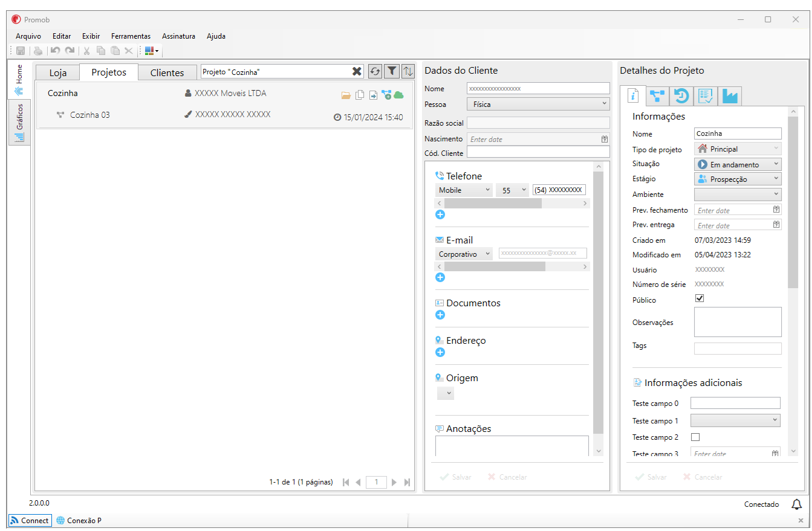The height and width of the screenshot is (531, 812).
Task: Open the Origem dropdown
Action: [x=446, y=393]
